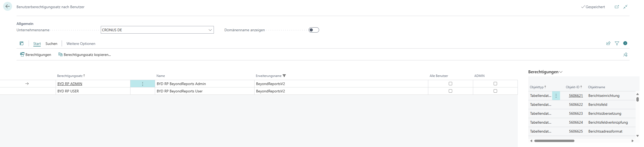644x147 pixels.
Task: Select the Berichtseinrichtung row
Action: pyautogui.click(x=582, y=96)
